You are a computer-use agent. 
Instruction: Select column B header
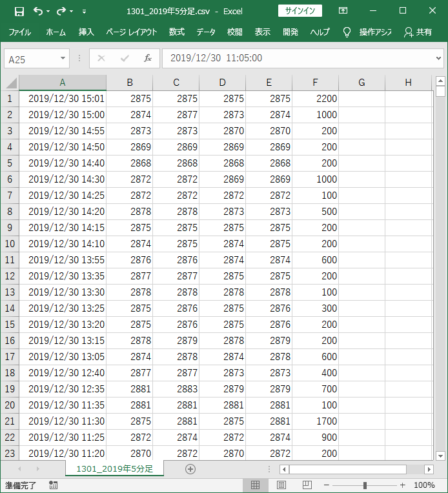tap(130, 83)
